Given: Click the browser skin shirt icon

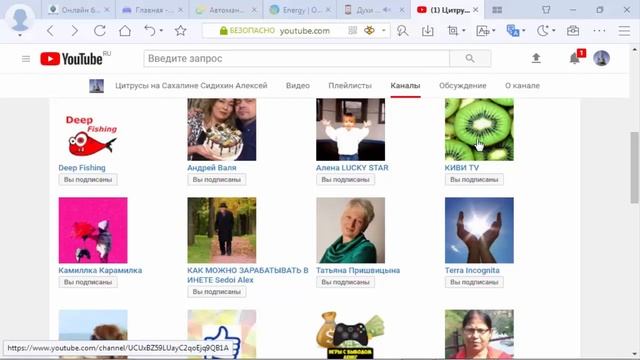Looking at the screenshot, I should pos(546,10).
